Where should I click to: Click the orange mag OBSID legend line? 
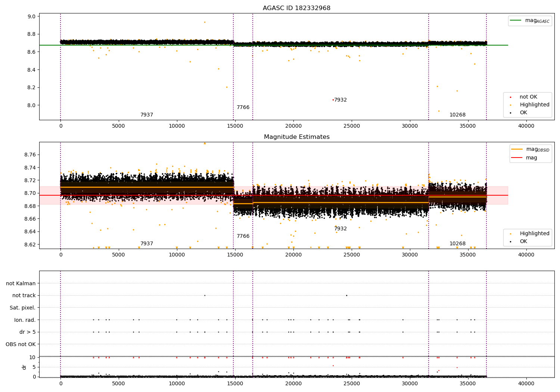point(517,149)
